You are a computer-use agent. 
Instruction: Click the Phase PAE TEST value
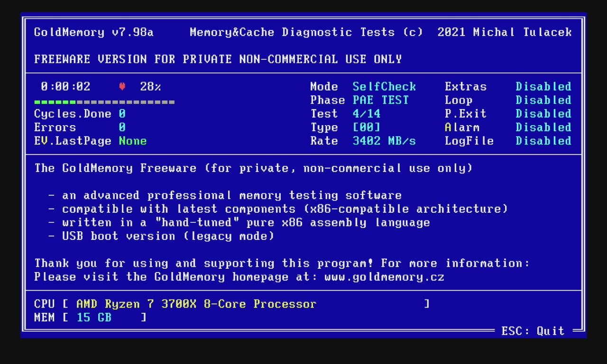[381, 100]
